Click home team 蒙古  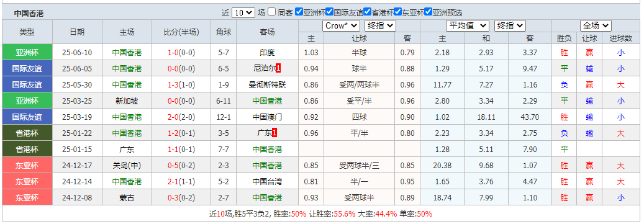(x=127, y=197)
